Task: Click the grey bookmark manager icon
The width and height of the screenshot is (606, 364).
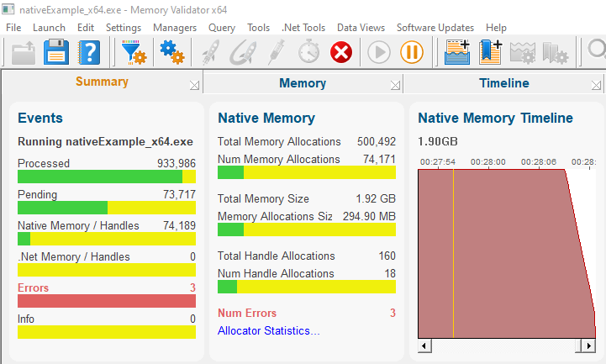Action: 556,53
